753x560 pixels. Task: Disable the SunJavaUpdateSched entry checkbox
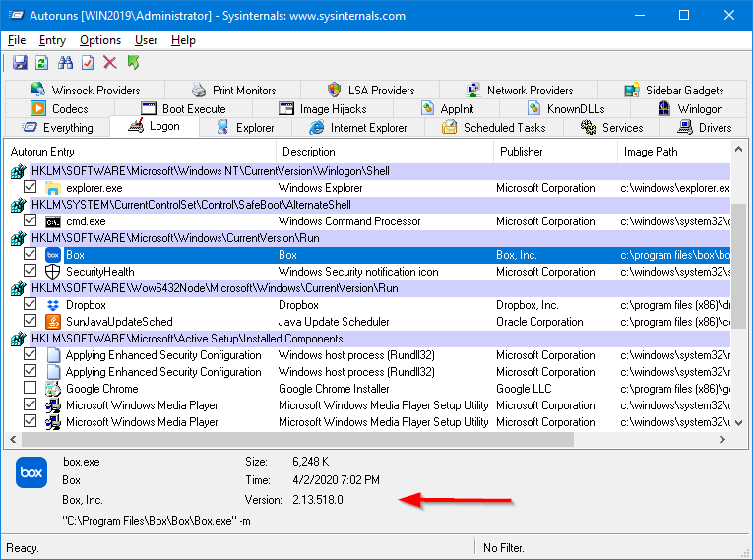30,322
